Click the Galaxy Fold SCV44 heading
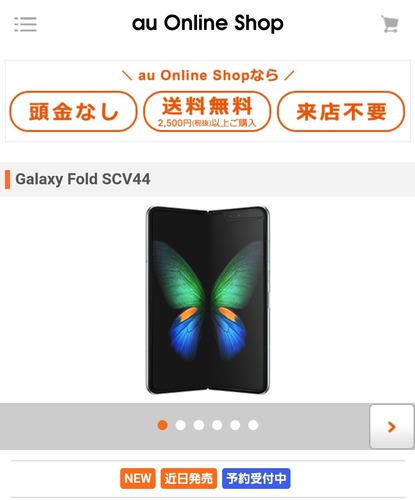 coord(83,179)
